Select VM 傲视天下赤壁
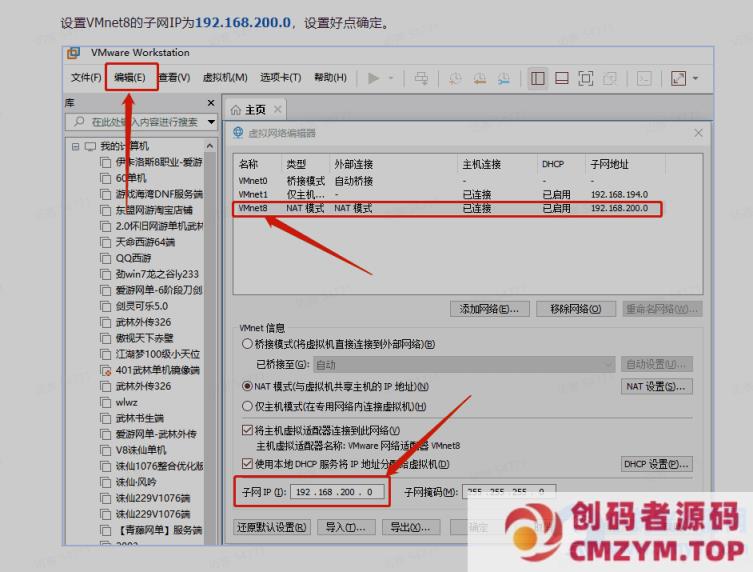 tap(137, 338)
